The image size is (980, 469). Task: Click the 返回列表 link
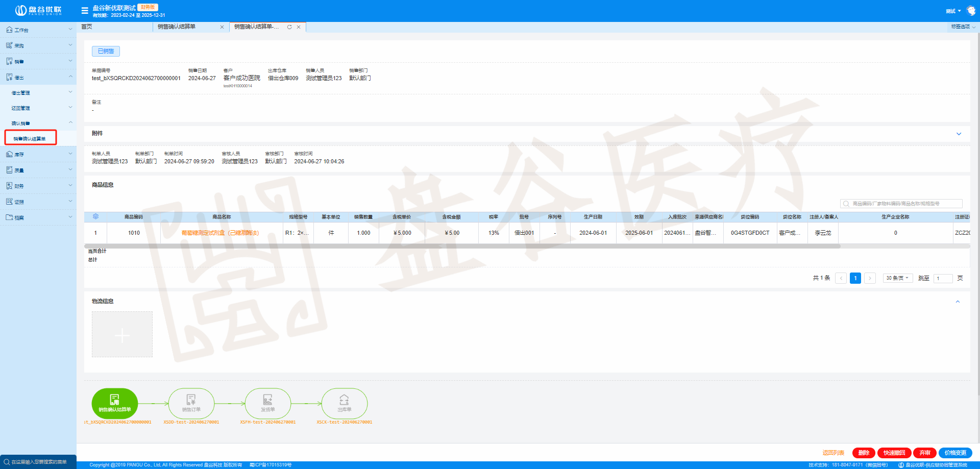[x=833, y=453]
